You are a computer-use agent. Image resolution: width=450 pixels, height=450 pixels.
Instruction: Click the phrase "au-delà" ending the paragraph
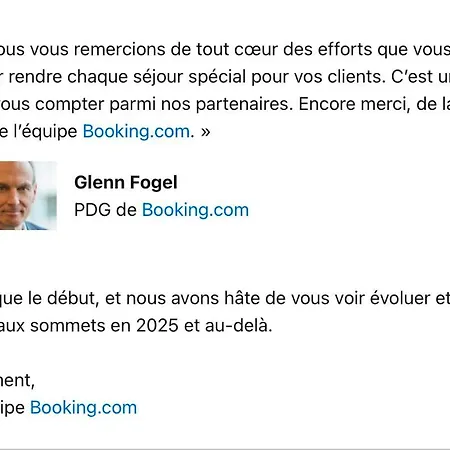(x=238, y=325)
